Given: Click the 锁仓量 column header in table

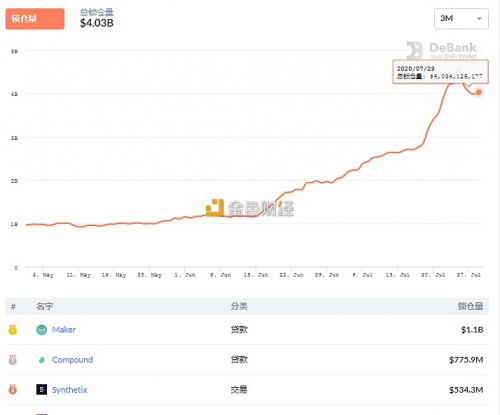Looking at the screenshot, I should click(470, 306).
